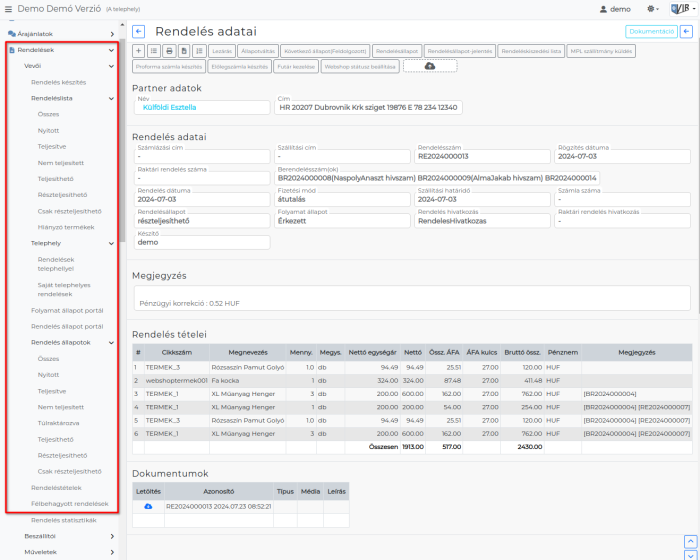The width and height of the screenshot is (700, 560).
Task: Open Hiányzó termékek in the sidebar
Action: click(65, 227)
